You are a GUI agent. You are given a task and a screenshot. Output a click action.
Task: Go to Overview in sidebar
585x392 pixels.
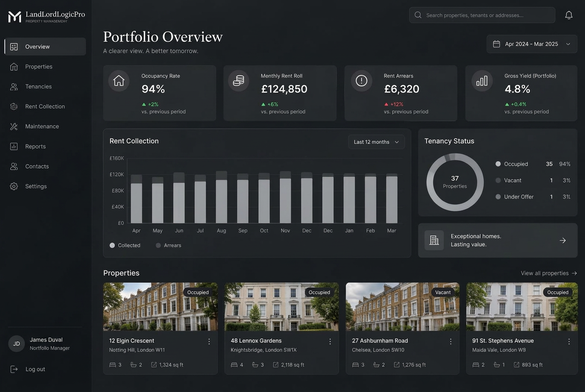(x=45, y=47)
